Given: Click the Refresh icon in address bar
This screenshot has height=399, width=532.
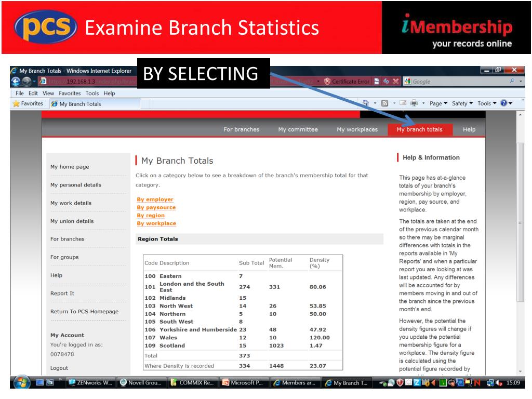Looking at the screenshot, I should (x=386, y=82).
